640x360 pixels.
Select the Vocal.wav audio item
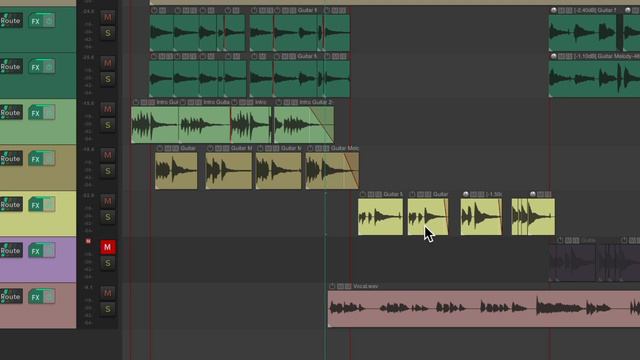click(484, 309)
